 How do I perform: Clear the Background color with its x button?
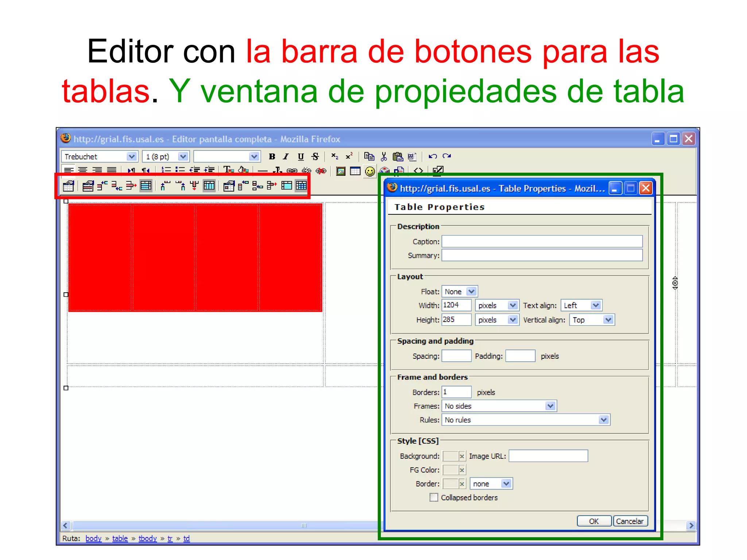coord(462,456)
